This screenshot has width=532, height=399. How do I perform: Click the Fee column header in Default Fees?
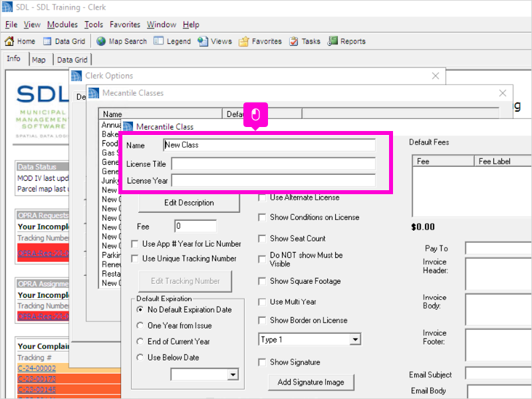click(x=443, y=162)
